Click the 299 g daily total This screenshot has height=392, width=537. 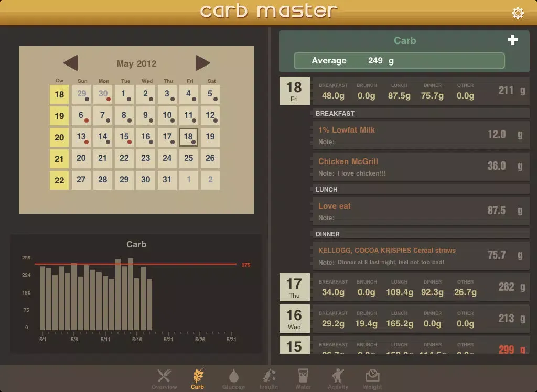point(512,349)
